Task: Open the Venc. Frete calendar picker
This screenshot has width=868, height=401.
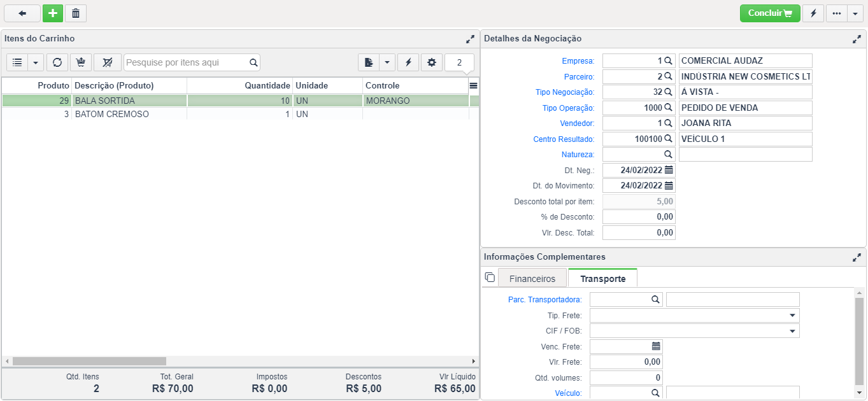Action: point(656,346)
